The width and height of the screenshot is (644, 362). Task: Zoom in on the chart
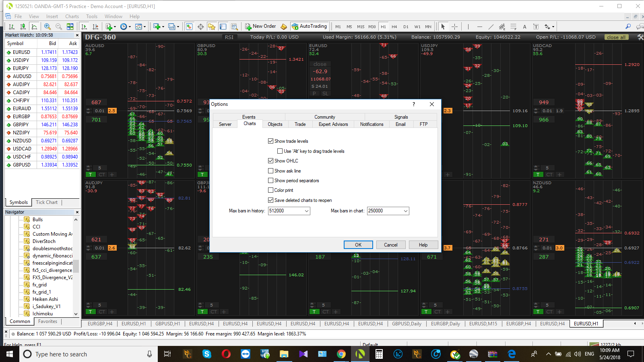pos(47,27)
